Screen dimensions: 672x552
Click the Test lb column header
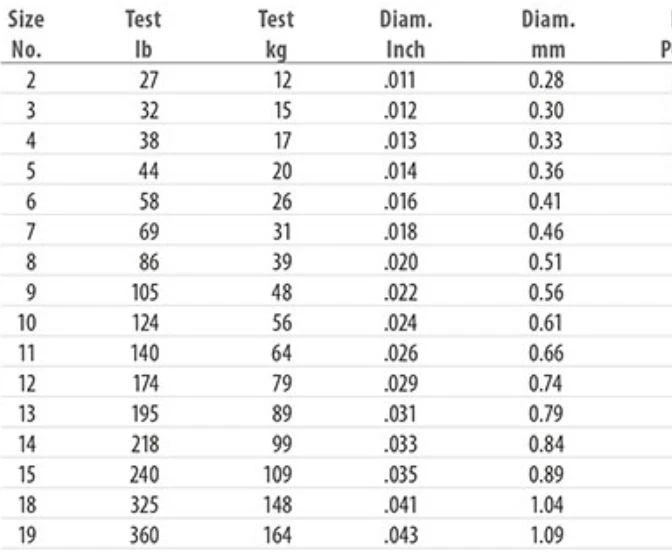[143, 35]
